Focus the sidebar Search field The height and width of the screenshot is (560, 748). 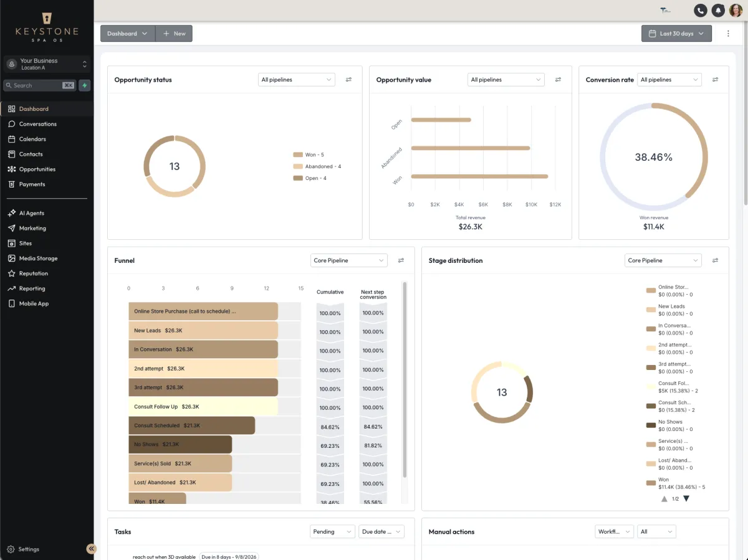[x=40, y=85]
